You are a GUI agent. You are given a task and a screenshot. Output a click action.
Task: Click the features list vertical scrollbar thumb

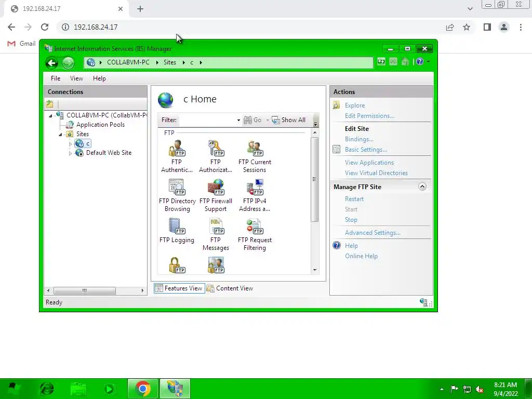(314, 179)
